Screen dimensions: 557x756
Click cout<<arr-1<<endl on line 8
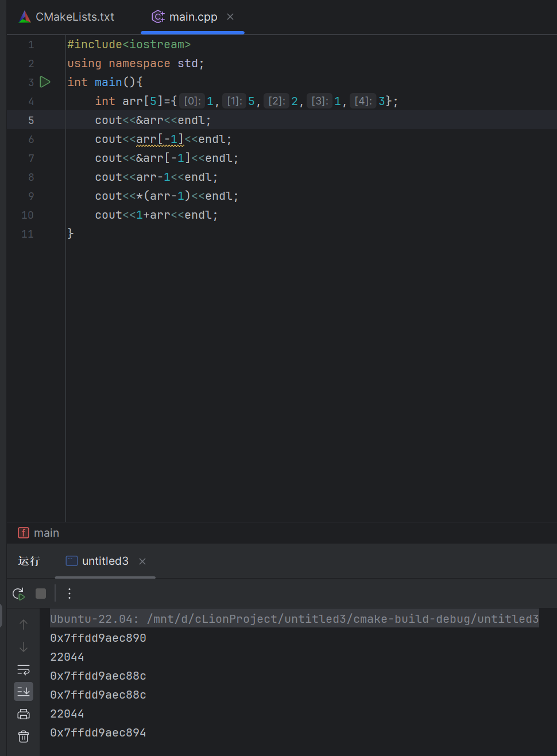pyautogui.click(x=156, y=177)
